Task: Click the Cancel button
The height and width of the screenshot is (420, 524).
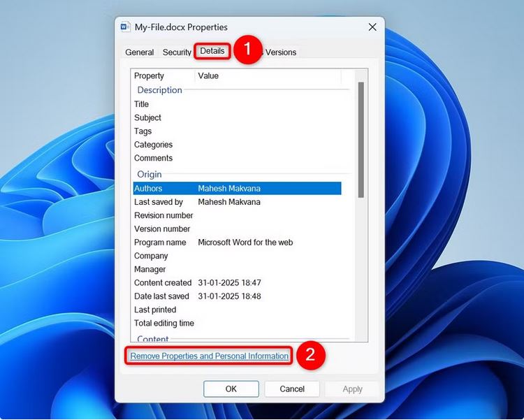Action: click(x=292, y=389)
